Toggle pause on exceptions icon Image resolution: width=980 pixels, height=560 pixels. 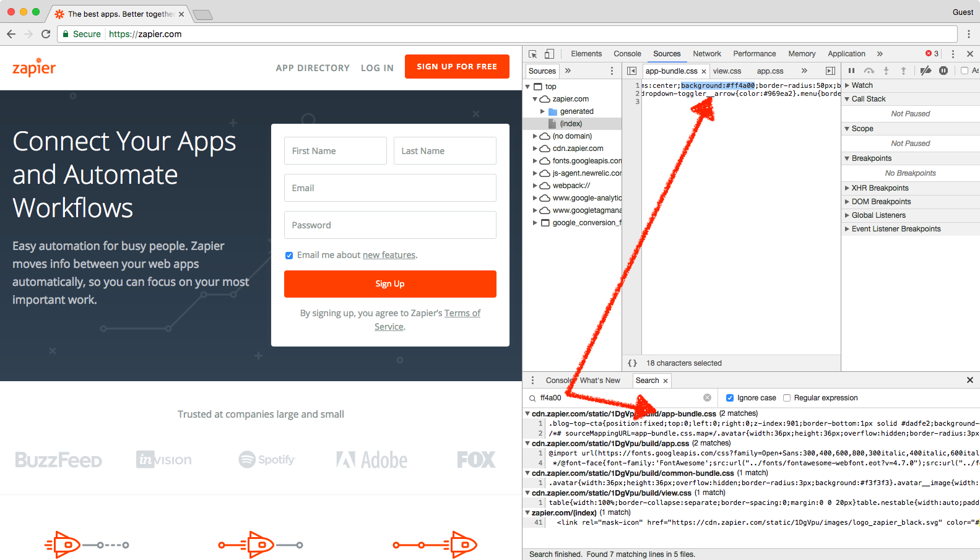pos(943,71)
